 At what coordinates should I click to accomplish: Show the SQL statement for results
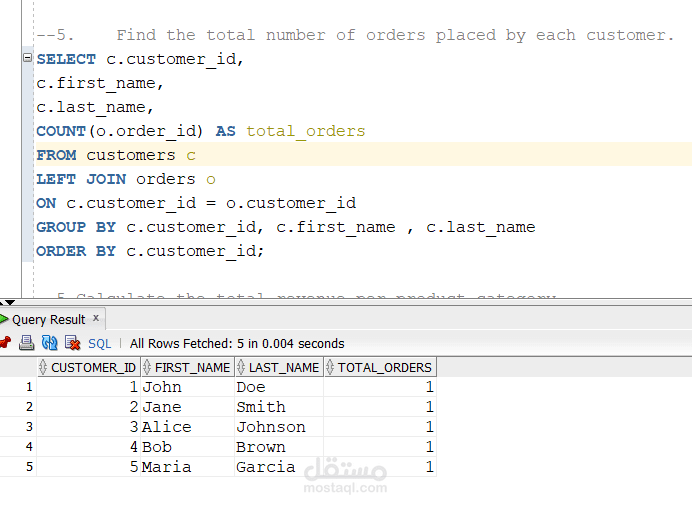pos(100,343)
